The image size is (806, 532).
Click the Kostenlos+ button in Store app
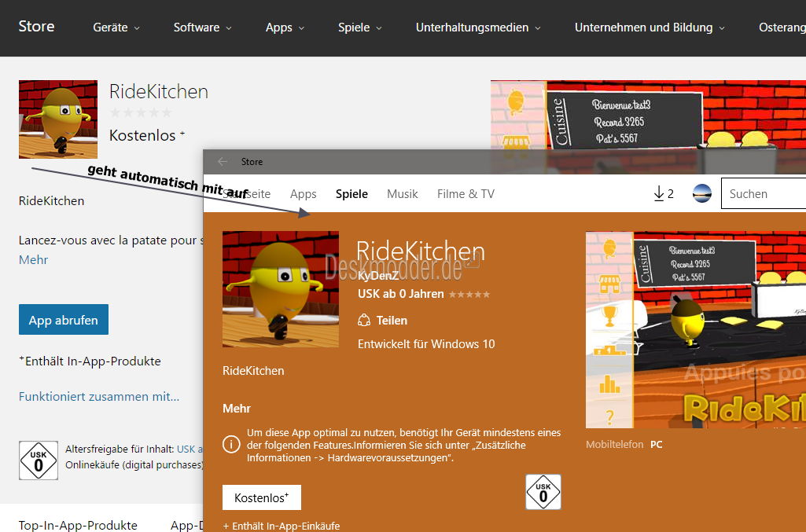[x=262, y=497]
